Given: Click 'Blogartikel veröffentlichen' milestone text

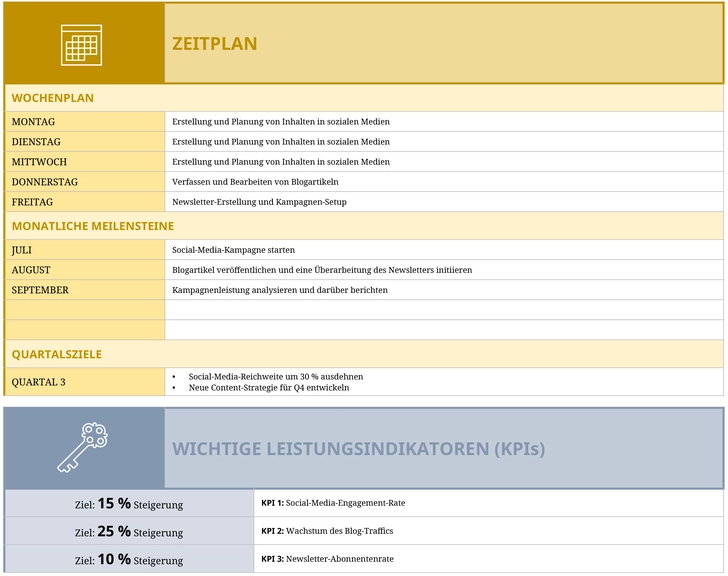Looking at the screenshot, I should (x=322, y=270).
